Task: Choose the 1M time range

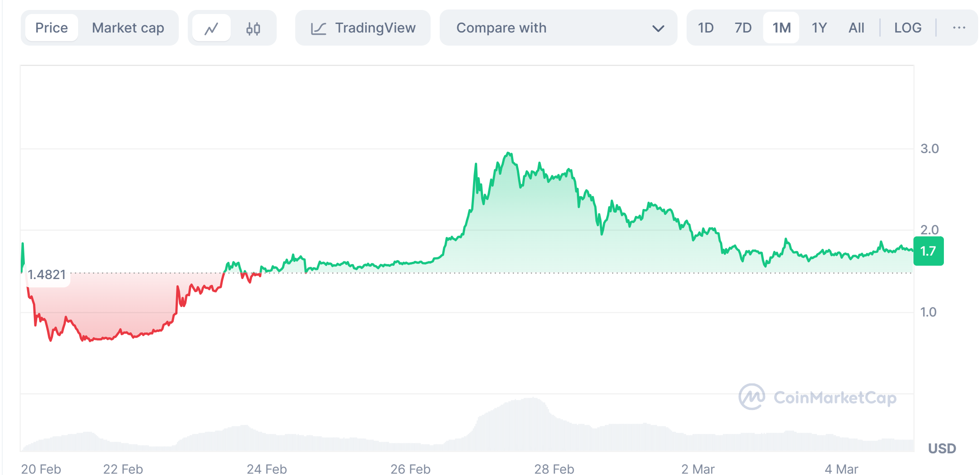Action: [781, 28]
